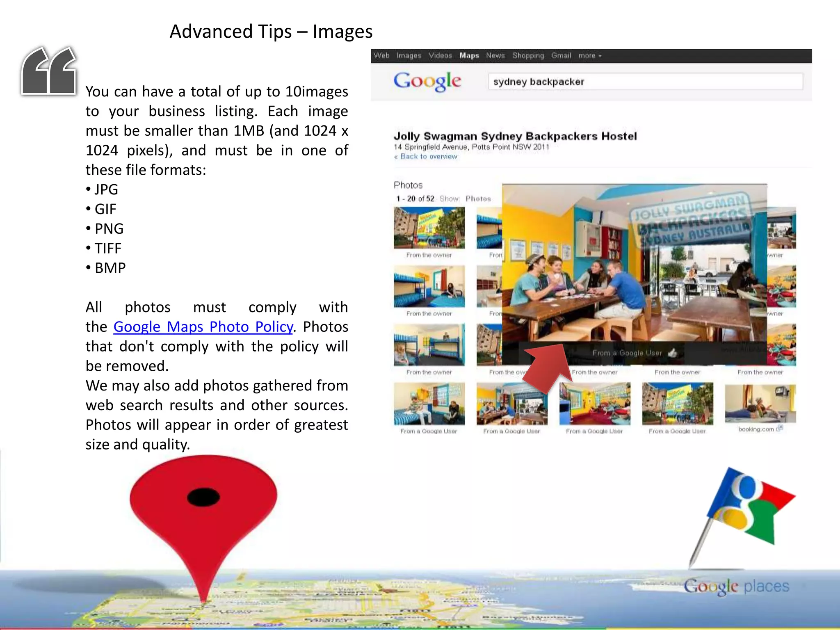Switch to the Maps tab
The width and height of the screenshot is (840, 630).
pyautogui.click(x=469, y=56)
